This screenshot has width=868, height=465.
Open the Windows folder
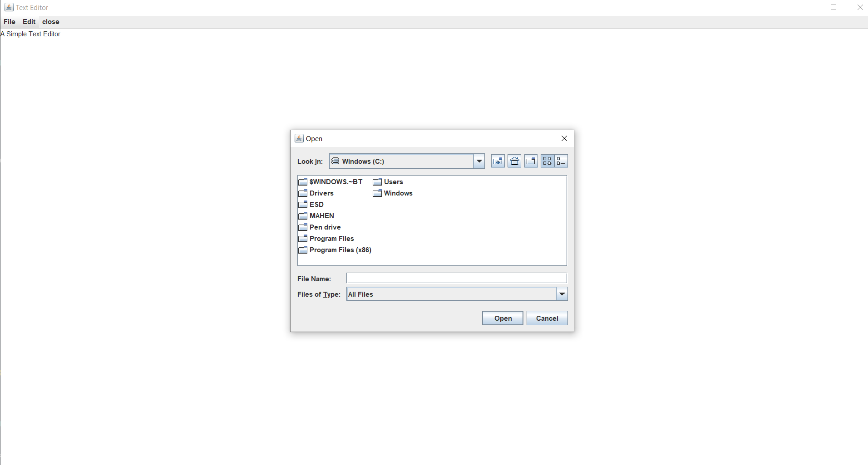(x=398, y=193)
